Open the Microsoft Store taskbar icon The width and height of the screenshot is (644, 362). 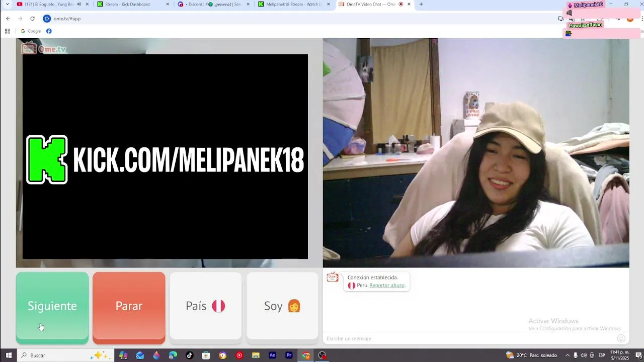(x=206, y=355)
